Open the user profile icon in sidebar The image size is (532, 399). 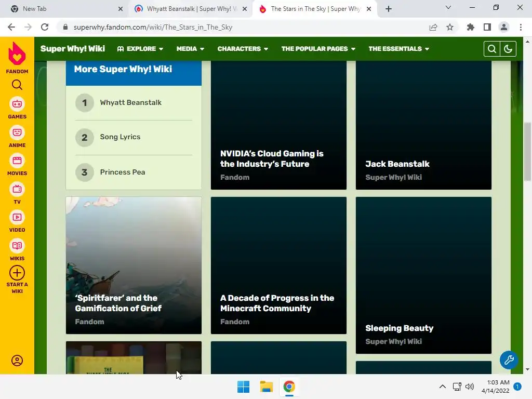coord(17,361)
